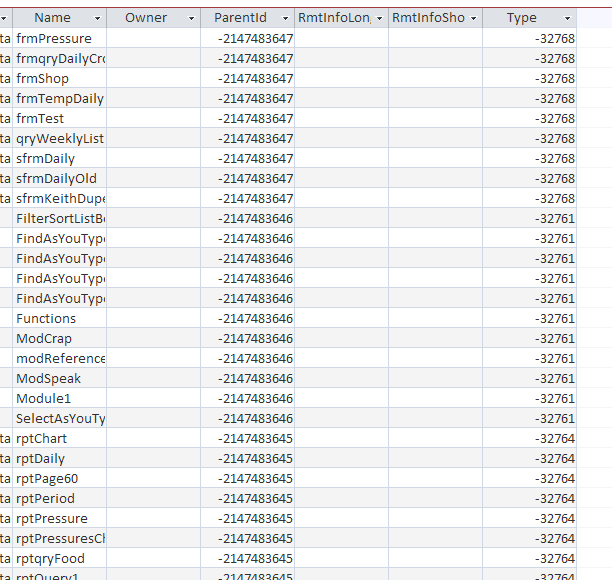
Task: Click the frmTest name cell
Action: click(60, 118)
